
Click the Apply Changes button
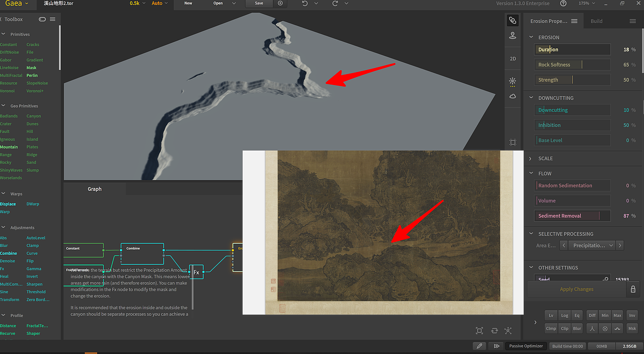(x=577, y=289)
